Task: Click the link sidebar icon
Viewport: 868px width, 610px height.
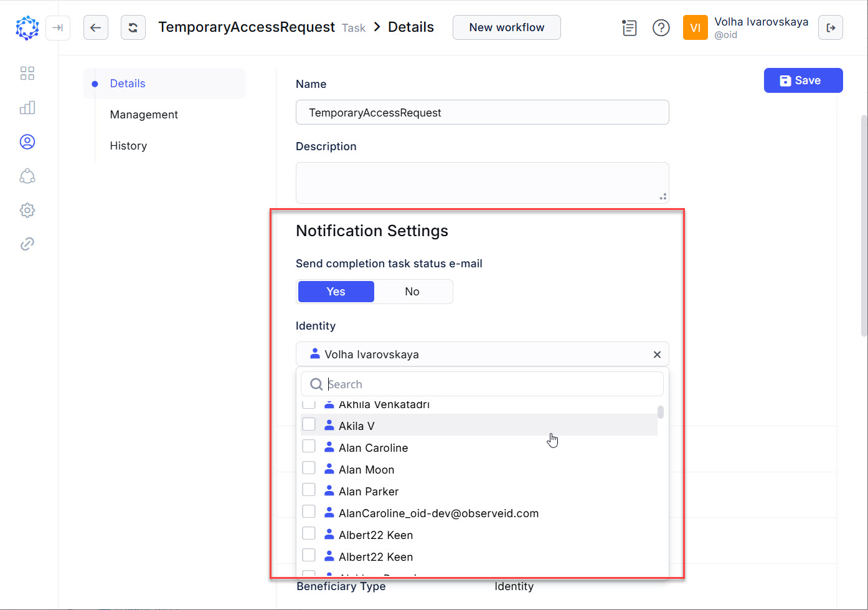Action: coord(27,244)
